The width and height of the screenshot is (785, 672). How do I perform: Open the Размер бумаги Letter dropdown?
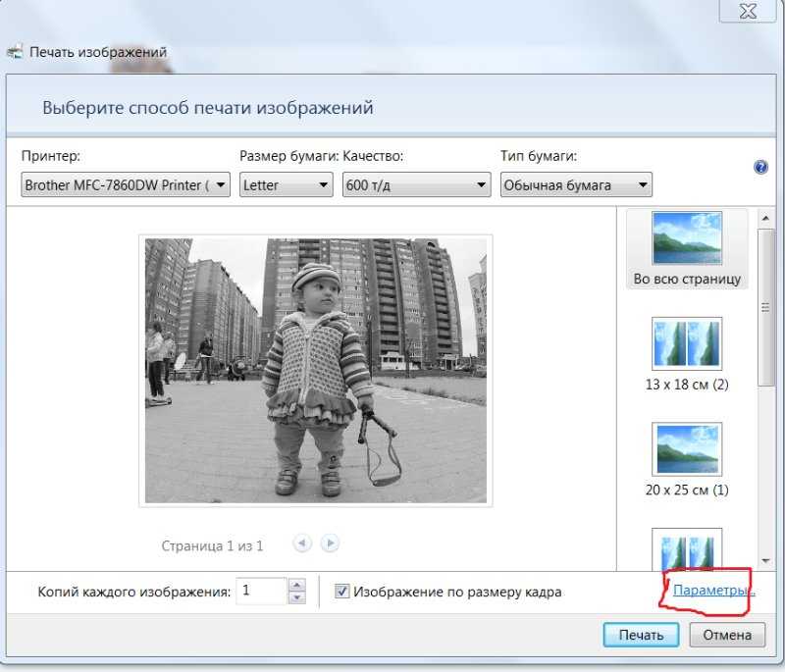click(286, 184)
